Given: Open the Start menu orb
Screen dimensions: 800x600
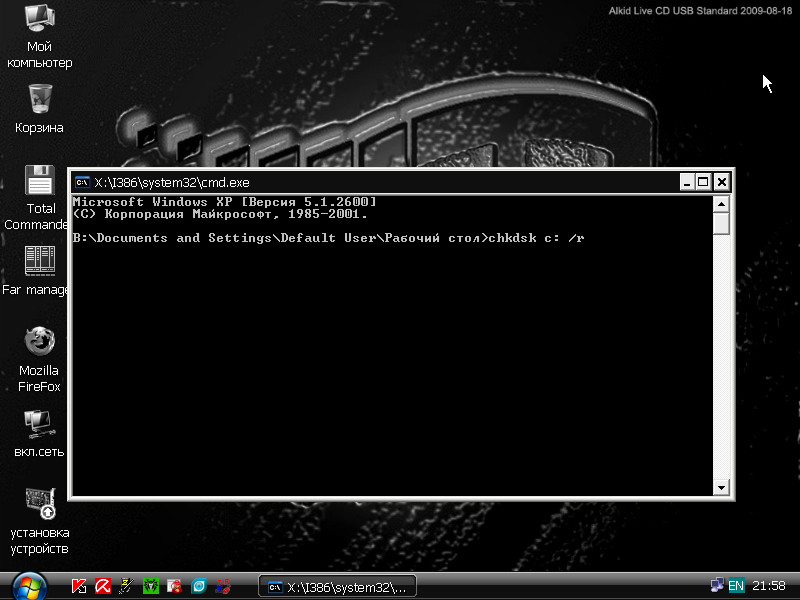Looking at the screenshot, I should pyautogui.click(x=29, y=586).
